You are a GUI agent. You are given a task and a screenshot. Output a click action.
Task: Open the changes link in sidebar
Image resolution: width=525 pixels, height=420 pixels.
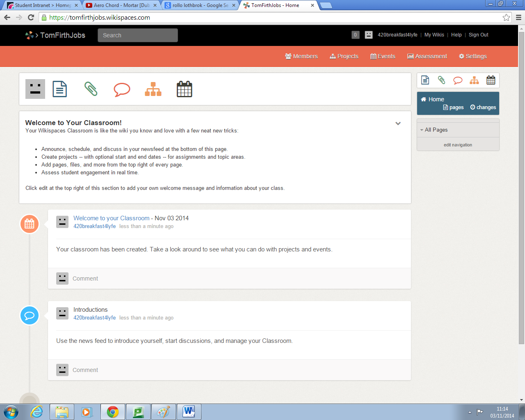(x=483, y=107)
